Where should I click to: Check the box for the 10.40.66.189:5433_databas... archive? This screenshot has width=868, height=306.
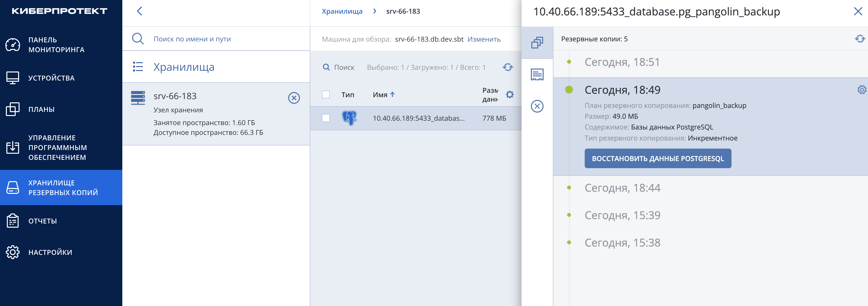tap(326, 118)
